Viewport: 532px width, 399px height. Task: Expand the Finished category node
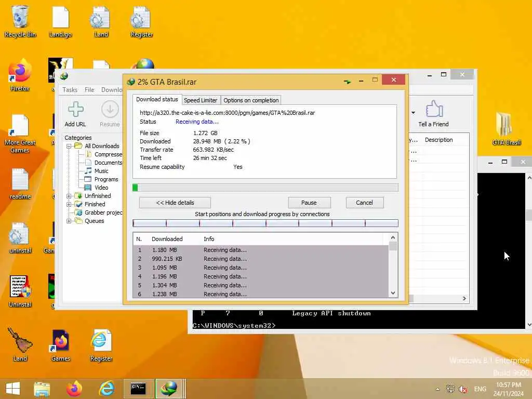point(69,205)
